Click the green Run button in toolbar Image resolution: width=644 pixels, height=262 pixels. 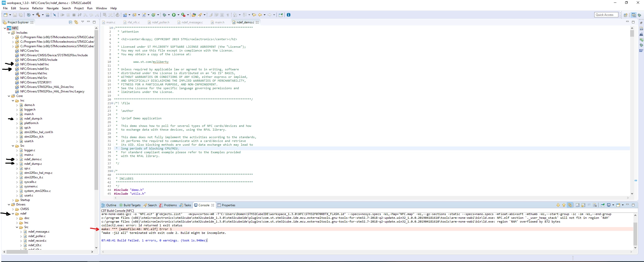click(174, 15)
